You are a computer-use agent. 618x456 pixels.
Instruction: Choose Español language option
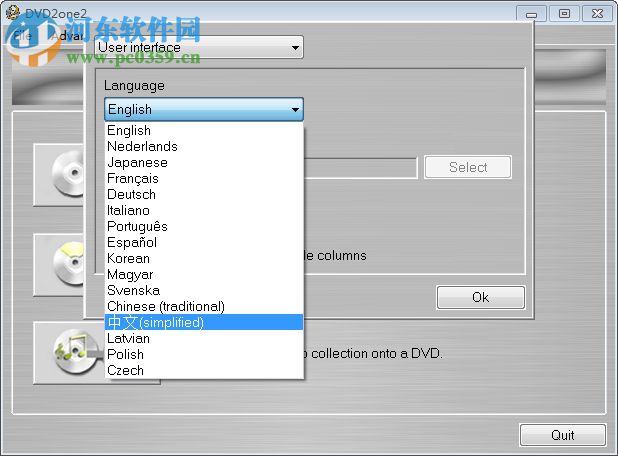204,242
